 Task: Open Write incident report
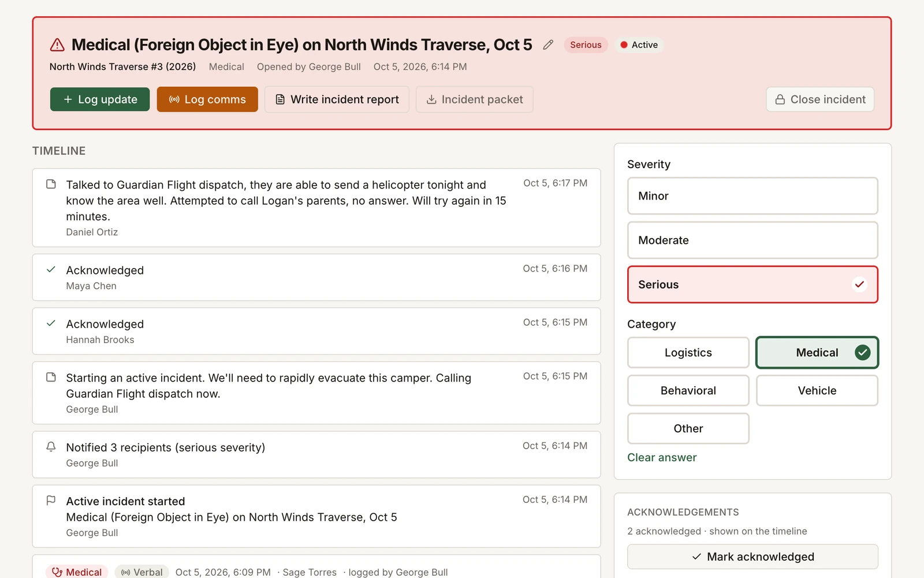[x=337, y=99]
